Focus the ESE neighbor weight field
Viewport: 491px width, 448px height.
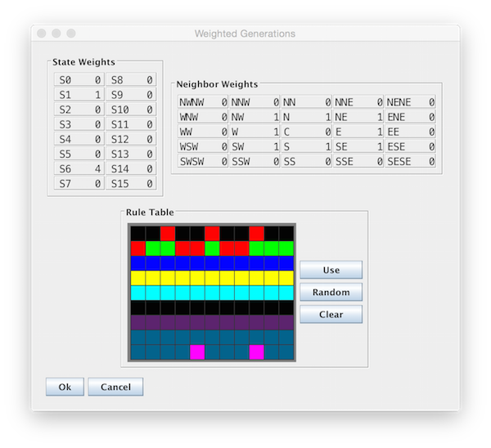410,146
